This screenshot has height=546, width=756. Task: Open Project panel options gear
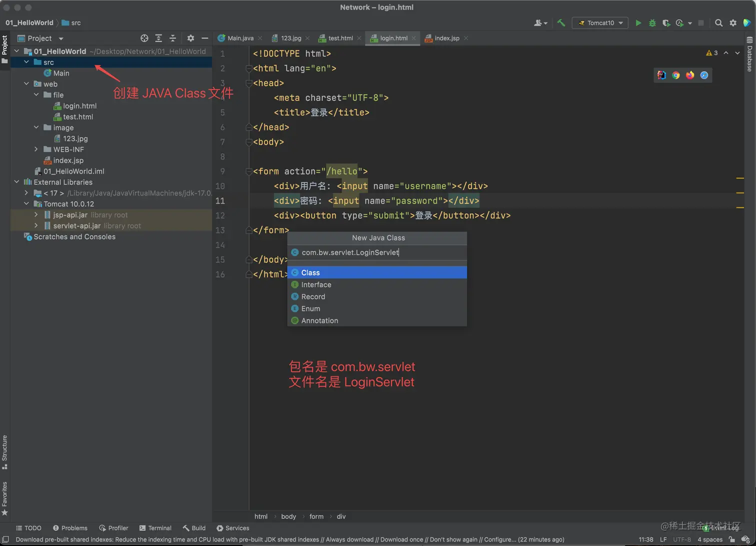[x=190, y=38]
